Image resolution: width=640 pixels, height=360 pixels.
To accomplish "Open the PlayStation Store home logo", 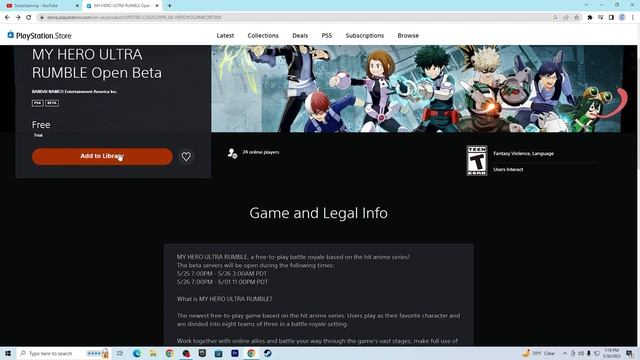I will click(39, 36).
